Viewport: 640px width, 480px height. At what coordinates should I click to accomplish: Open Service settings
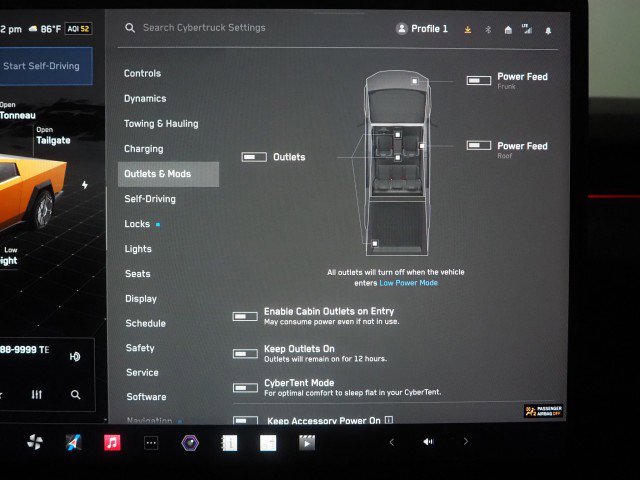(142, 373)
